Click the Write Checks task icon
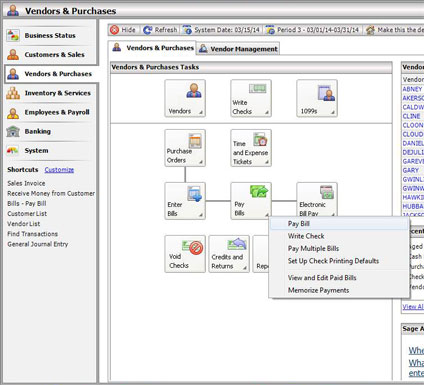This screenshot has height=385, width=424. pyautogui.click(x=251, y=98)
